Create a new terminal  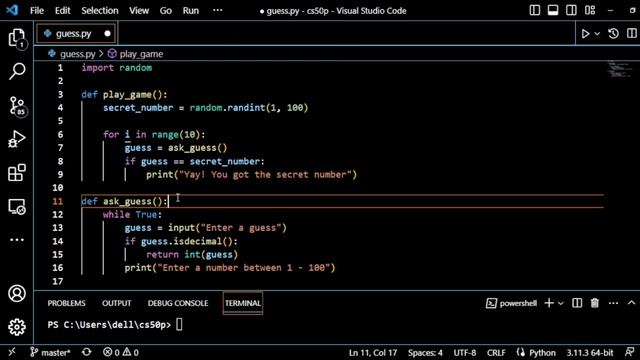[549, 303]
